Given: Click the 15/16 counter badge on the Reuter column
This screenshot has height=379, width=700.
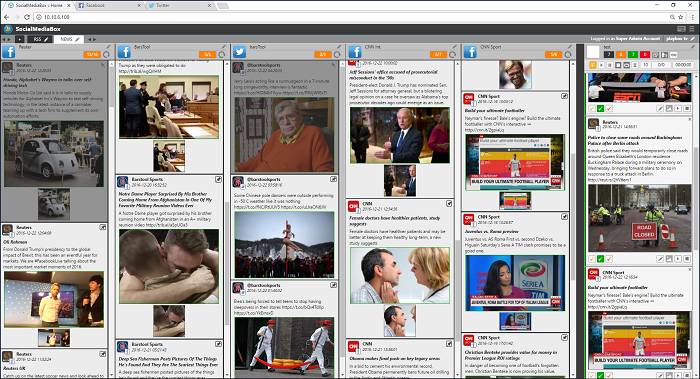Looking at the screenshot, I should pos(92,54).
